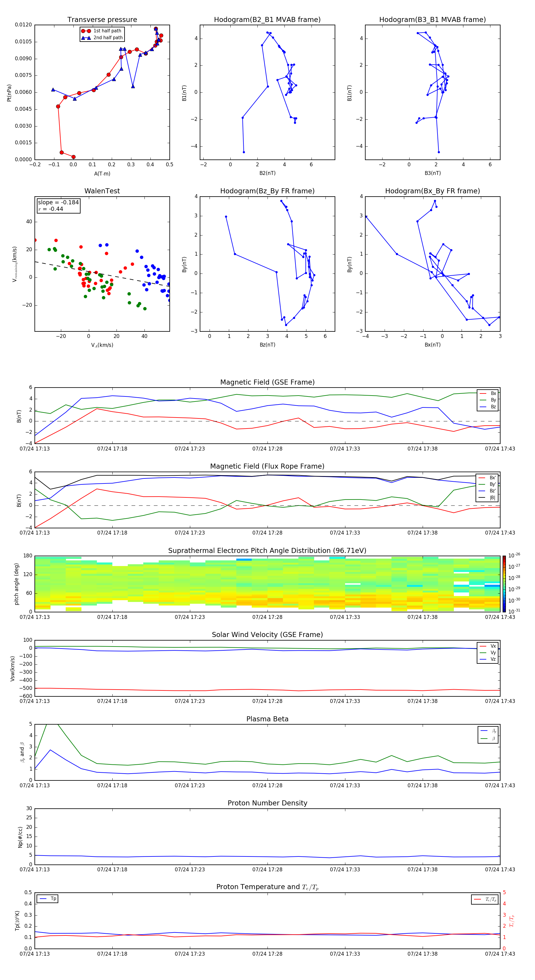Click the "Bx(nT)" x-axis label
Image resolution: width=535 pixels, height=980 pixels.
coord(432,345)
